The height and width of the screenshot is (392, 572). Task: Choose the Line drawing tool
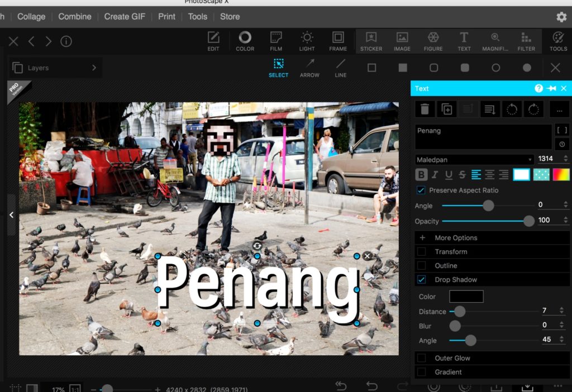[341, 68]
